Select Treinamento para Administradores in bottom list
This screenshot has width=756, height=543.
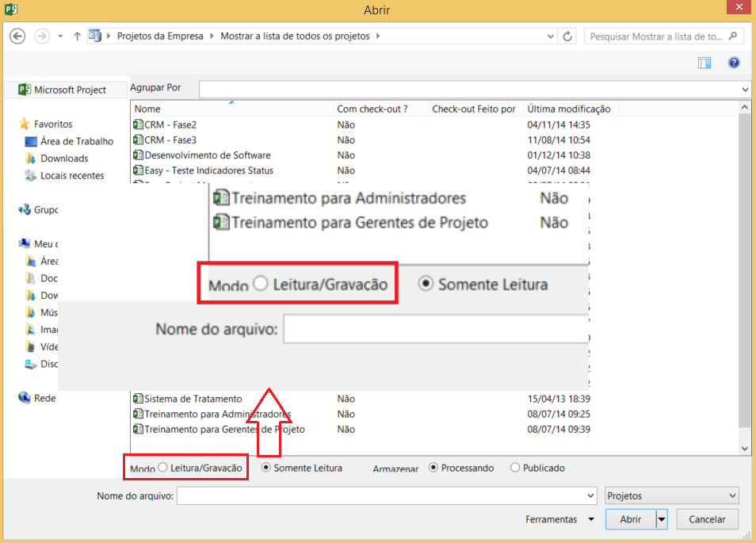coord(217,415)
